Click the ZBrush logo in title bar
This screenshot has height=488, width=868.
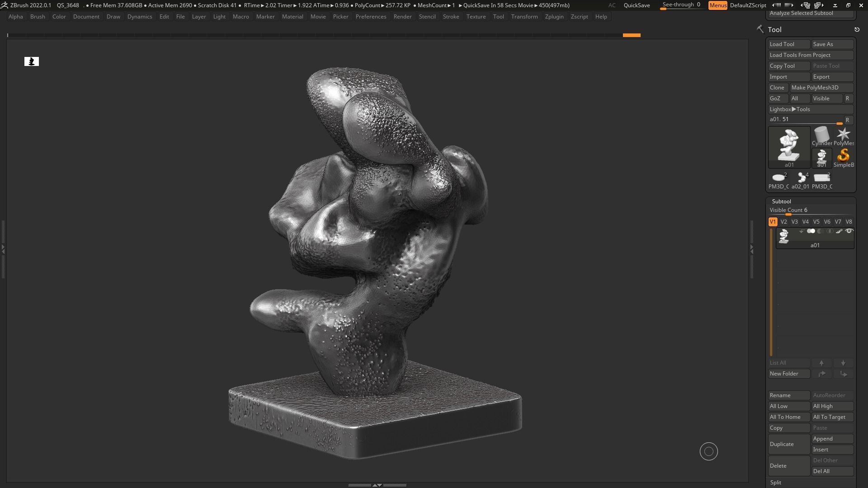(x=4, y=5)
